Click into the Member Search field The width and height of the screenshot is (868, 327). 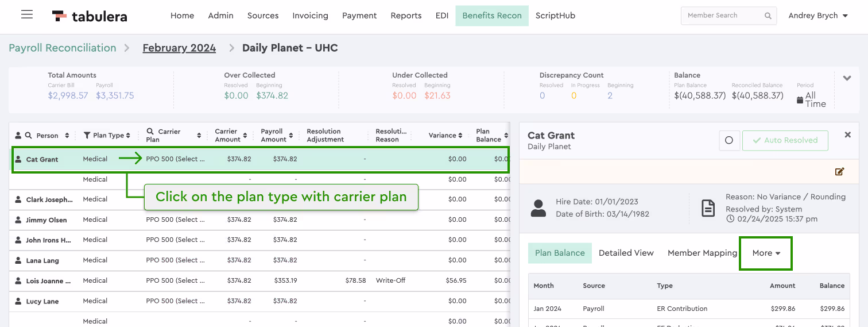point(728,16)
